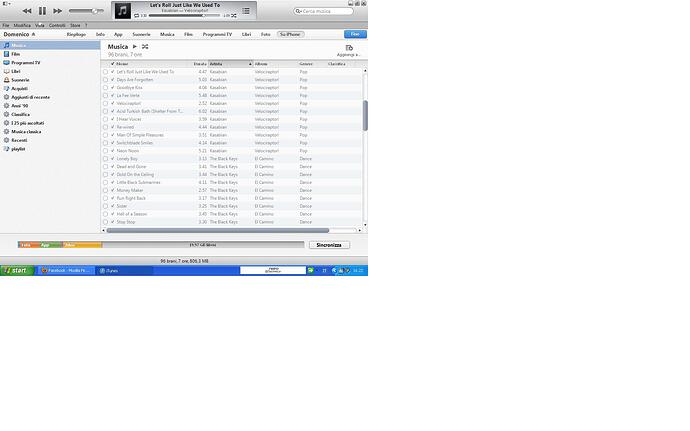The width and height of the screenshot is (690, 431).
Task: Switch to the Riepilogo tab
Action: coord(76,34)
